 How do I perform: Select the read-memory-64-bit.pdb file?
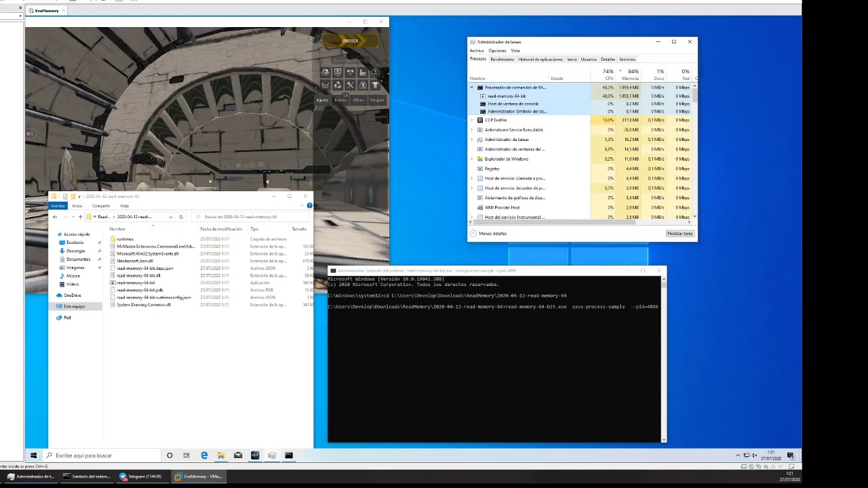(140, 290)
